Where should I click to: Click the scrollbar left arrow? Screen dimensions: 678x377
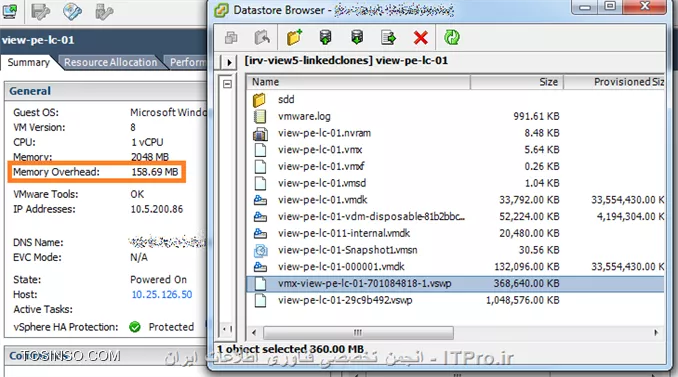coord(254,332)
